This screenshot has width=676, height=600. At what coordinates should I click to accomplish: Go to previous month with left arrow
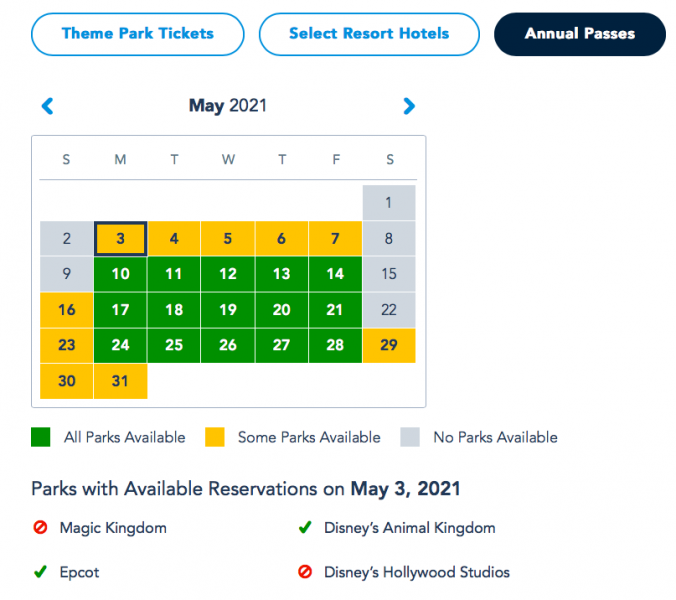click(47, 106)
